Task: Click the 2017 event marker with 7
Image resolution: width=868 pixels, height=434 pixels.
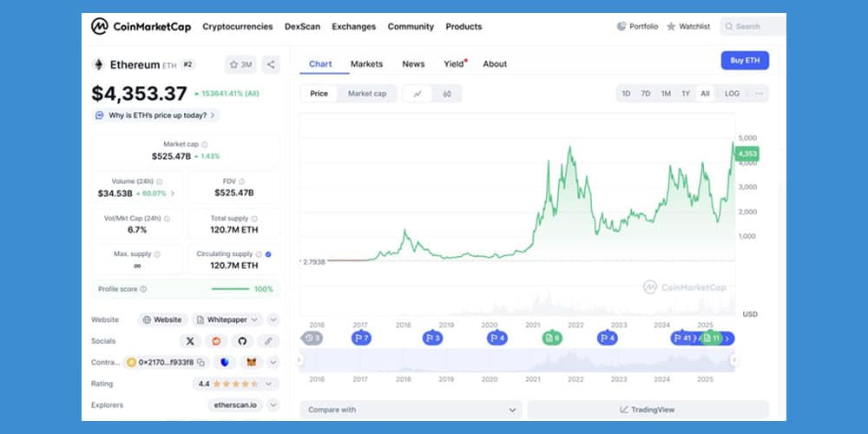Action: coord(361,338)
